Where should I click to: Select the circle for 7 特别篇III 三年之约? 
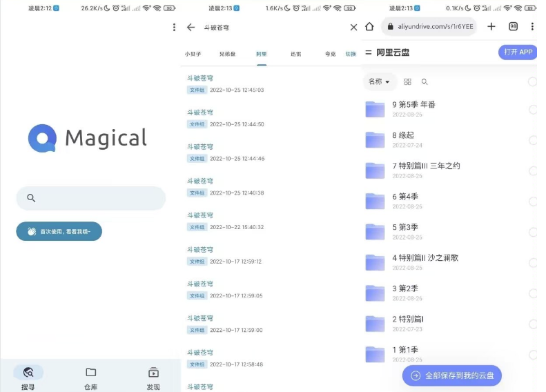[533, 170]
